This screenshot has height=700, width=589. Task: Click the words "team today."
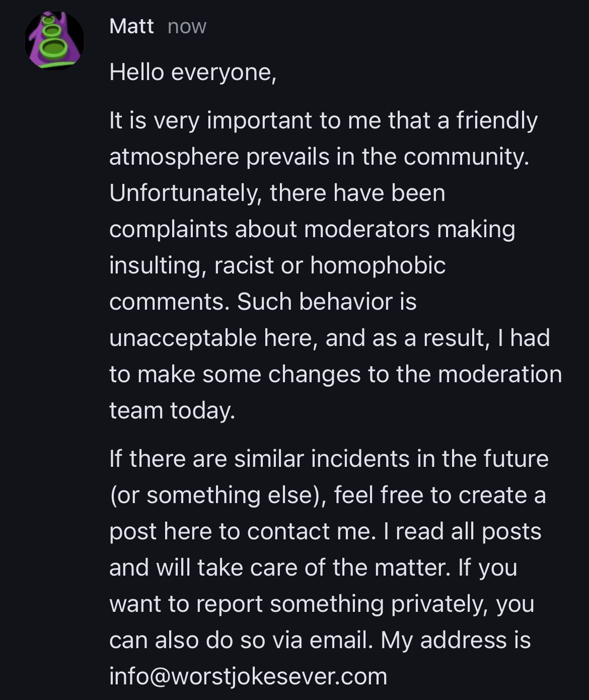[x=172, y=410]
